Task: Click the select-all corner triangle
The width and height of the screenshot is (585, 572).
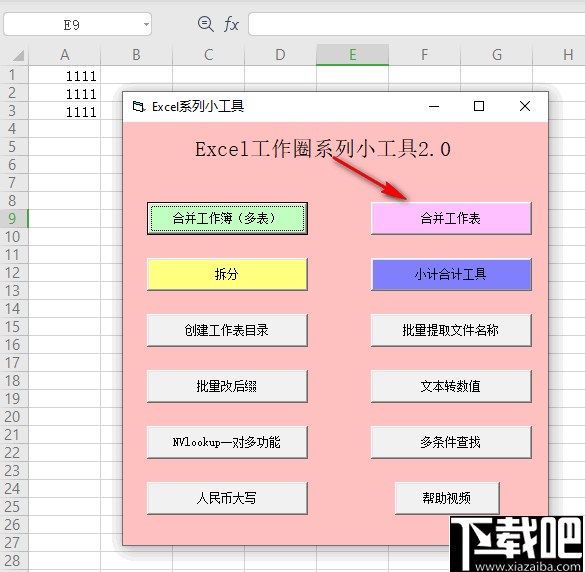Action: coord(18,55)
